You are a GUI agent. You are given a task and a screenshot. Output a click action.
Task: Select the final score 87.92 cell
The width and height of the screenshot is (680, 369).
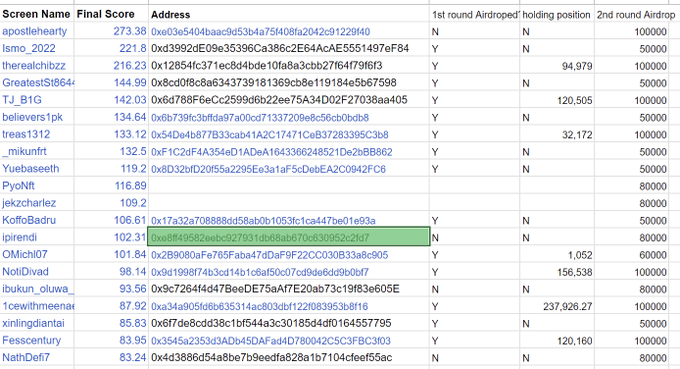coord(111,306)
